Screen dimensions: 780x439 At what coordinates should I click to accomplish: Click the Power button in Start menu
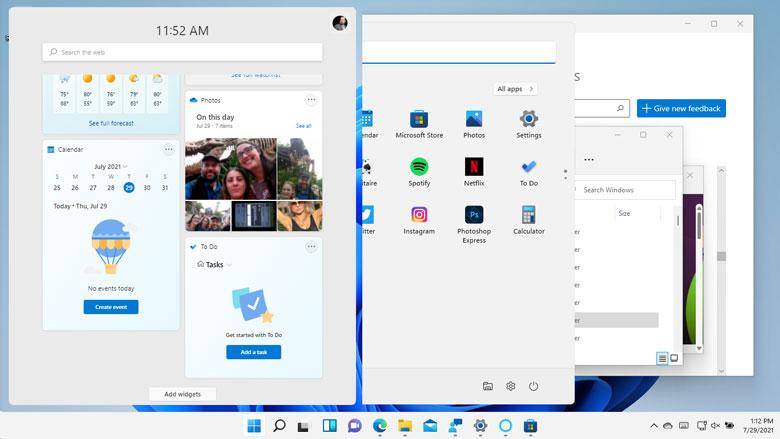coord(534,386)
